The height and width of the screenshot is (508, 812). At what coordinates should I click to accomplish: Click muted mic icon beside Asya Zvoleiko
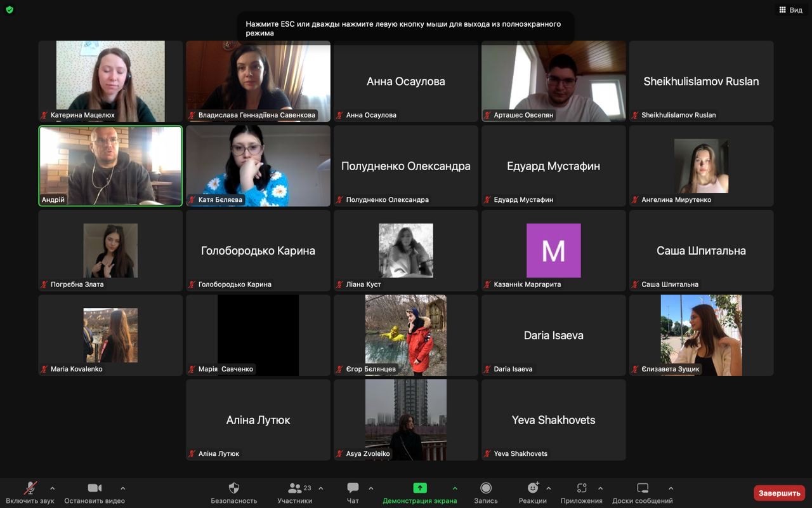point(340,454)
